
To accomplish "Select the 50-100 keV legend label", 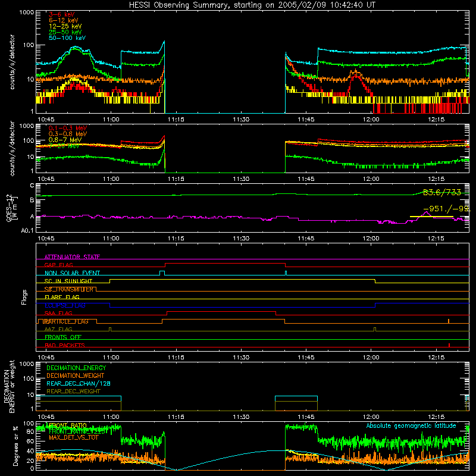I will point(67,38).
